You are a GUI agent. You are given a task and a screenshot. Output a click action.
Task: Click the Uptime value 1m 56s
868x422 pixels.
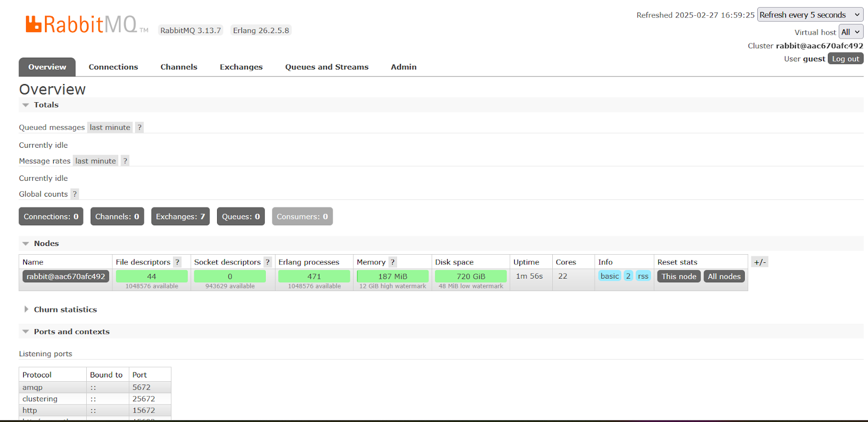pos(529,276)
